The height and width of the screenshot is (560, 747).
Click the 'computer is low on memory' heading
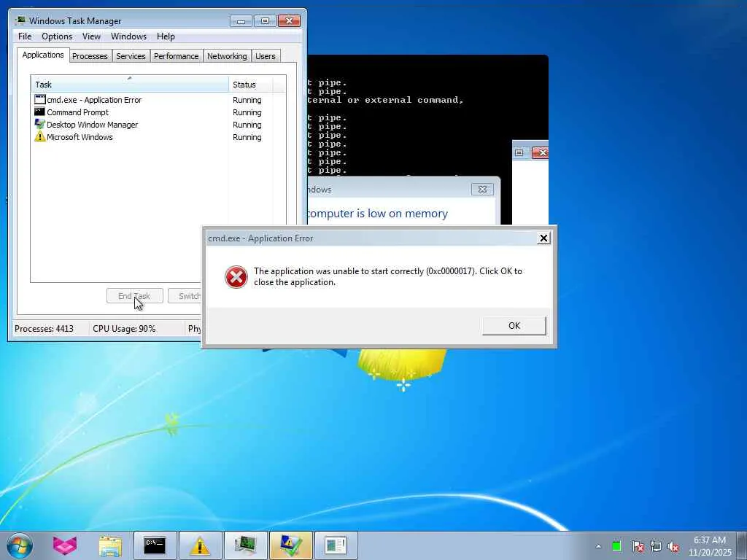click(x=377, y=214)
